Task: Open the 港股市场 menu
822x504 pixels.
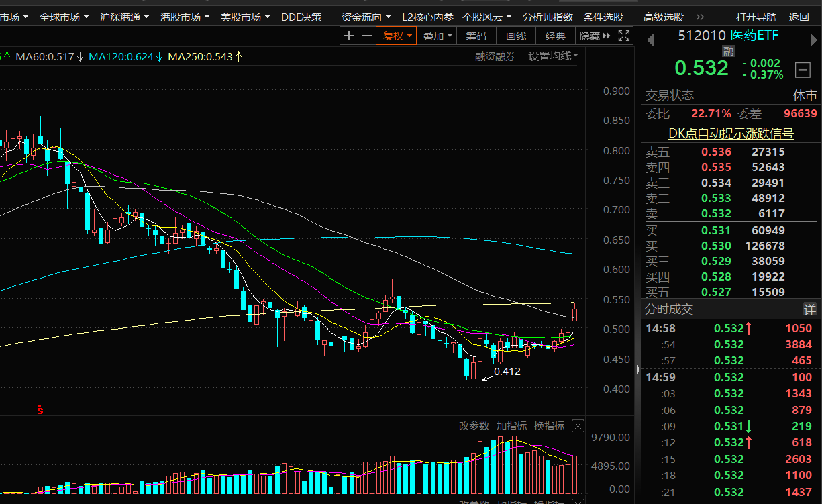Action: coord(185,17)
